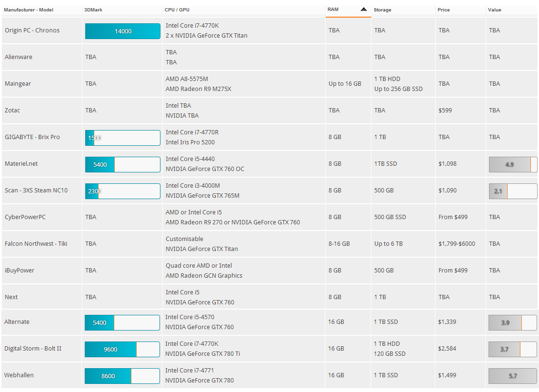Click the 120 GB SSD storage text
Image resolution: width=539 pixels, height=392 pixels.
tap(390, 354)
